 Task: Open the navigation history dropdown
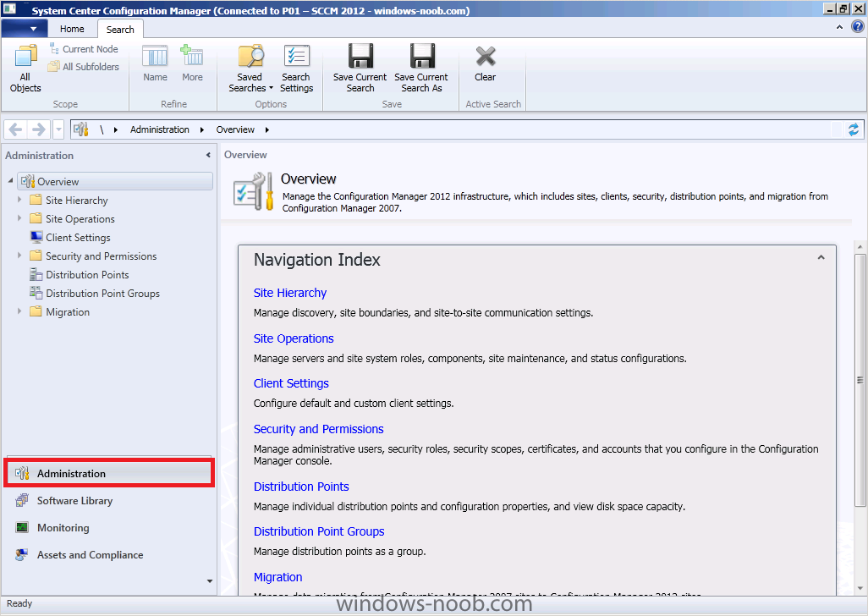pos(58,130)
